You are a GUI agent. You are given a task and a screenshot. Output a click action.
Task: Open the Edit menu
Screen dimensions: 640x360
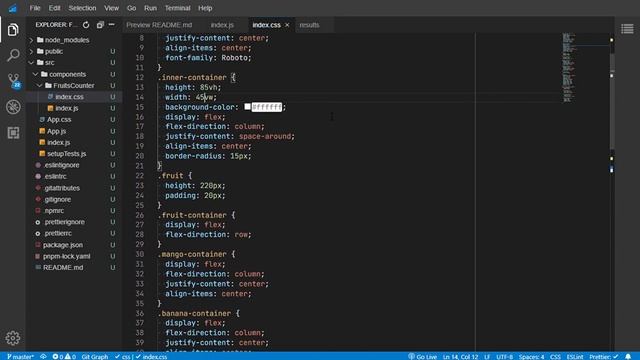tap(54, 8)
